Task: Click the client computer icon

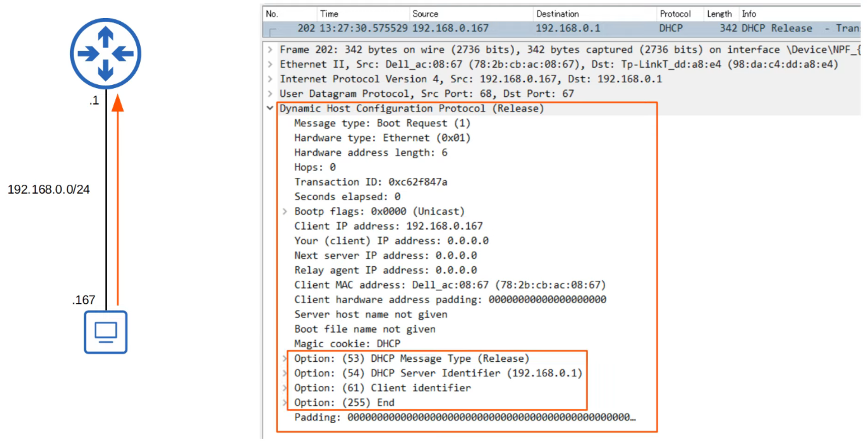Action: tap(105, 332)
